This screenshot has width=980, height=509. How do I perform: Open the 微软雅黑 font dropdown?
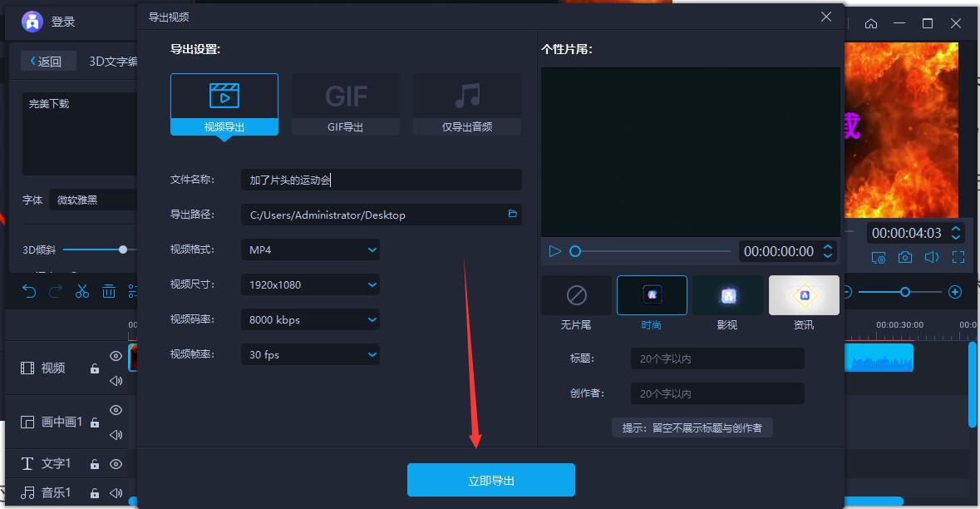(94, 200)
